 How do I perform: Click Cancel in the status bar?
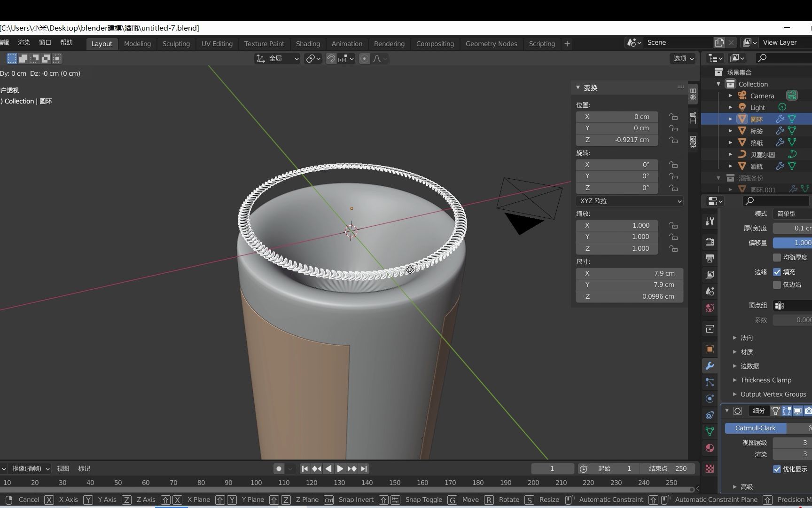tap(28, 500)
